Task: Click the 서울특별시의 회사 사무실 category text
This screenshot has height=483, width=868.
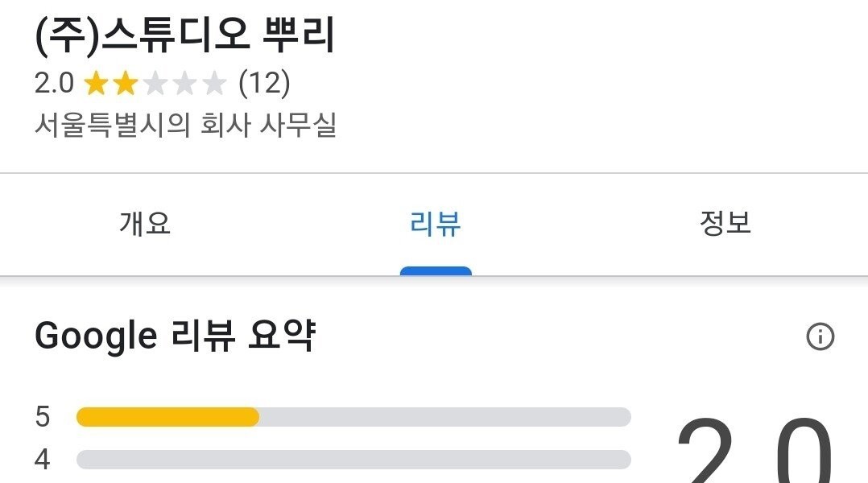Action: [185, 126]
